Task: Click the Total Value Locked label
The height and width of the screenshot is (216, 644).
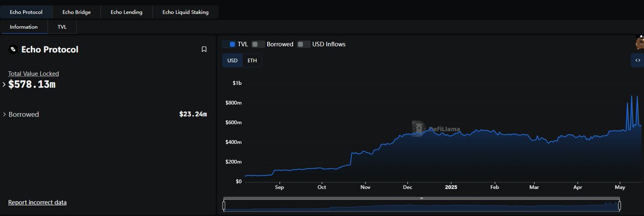Action: click(33, 73)
